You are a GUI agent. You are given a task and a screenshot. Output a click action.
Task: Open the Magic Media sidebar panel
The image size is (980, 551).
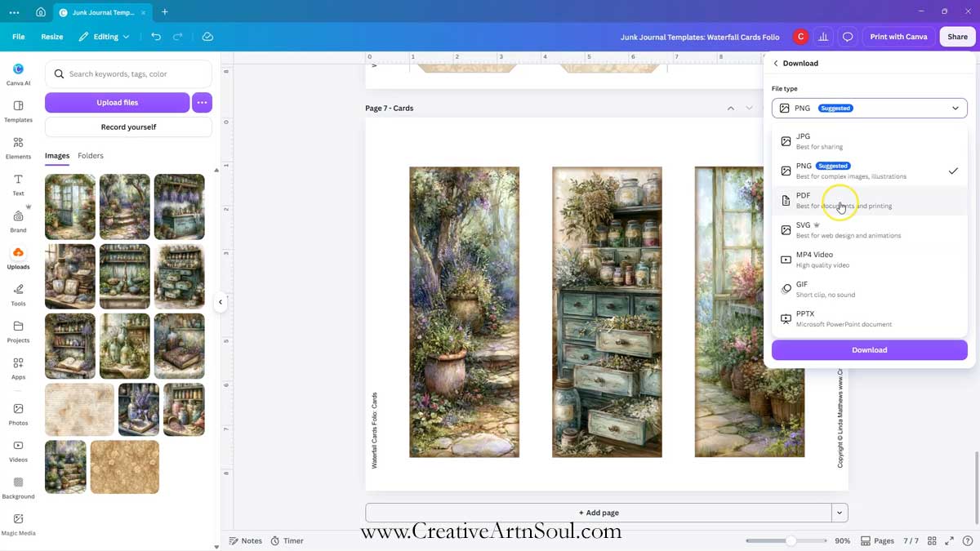18,524
